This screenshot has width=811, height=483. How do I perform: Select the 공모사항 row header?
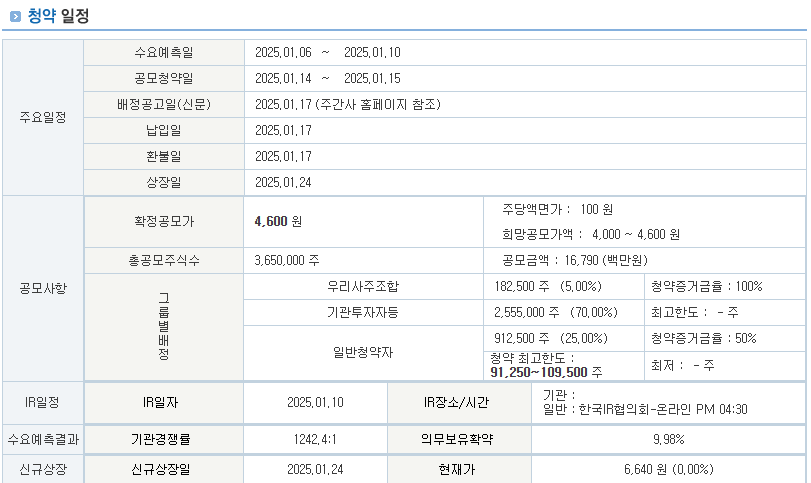43,289
